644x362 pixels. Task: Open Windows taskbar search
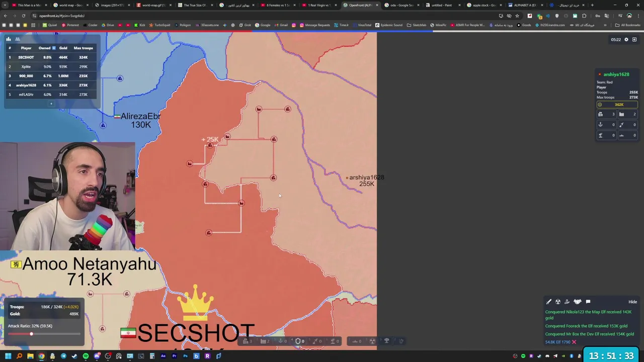click(19, 356)
